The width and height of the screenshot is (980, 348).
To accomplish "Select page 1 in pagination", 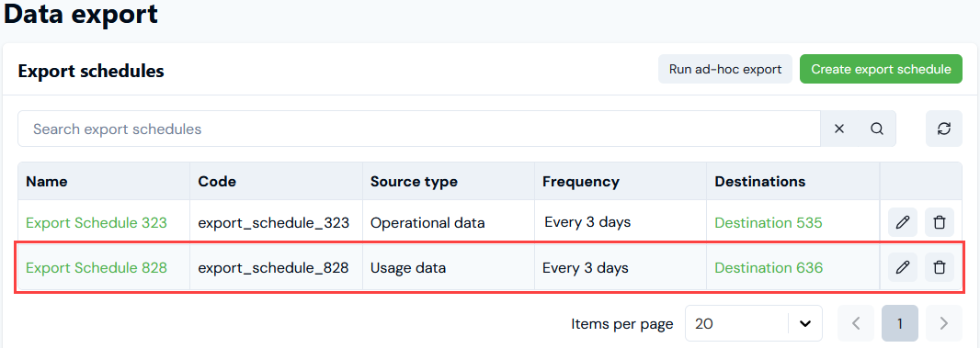I will (x=899, y=323).
